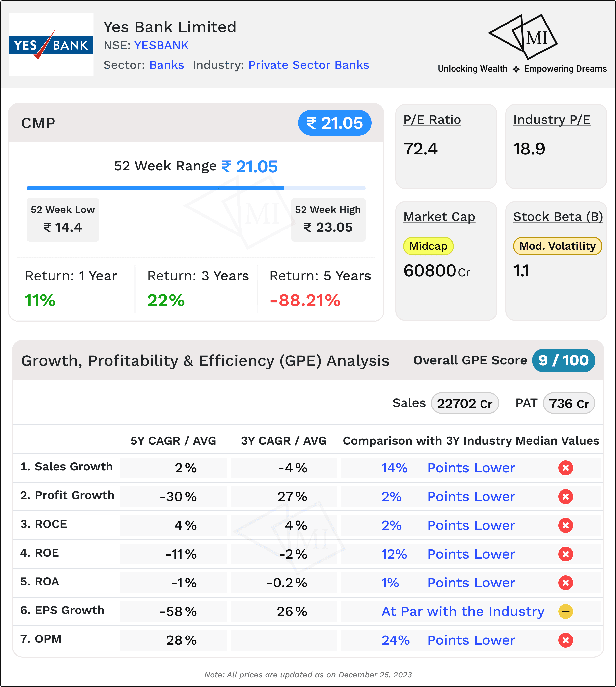Click the At Par with the Industry text
616x687 pixels.
(463, 611)
